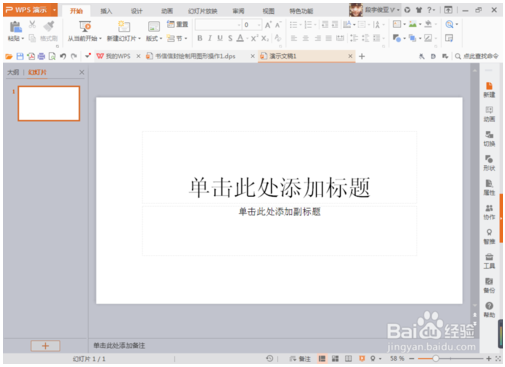Open the font name combo box
This screenshot has width=505, height=367.
[218, 25]
